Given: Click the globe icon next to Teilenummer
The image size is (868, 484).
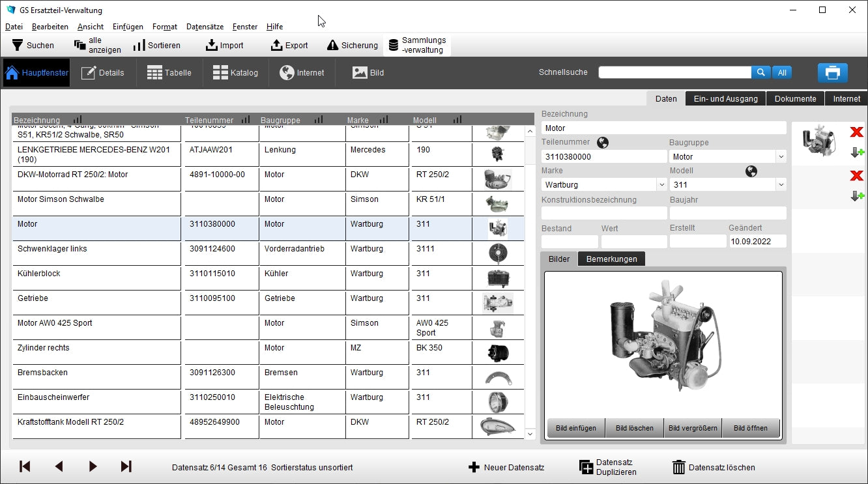Looking at the screenshot, I should [x=602, y=143].
